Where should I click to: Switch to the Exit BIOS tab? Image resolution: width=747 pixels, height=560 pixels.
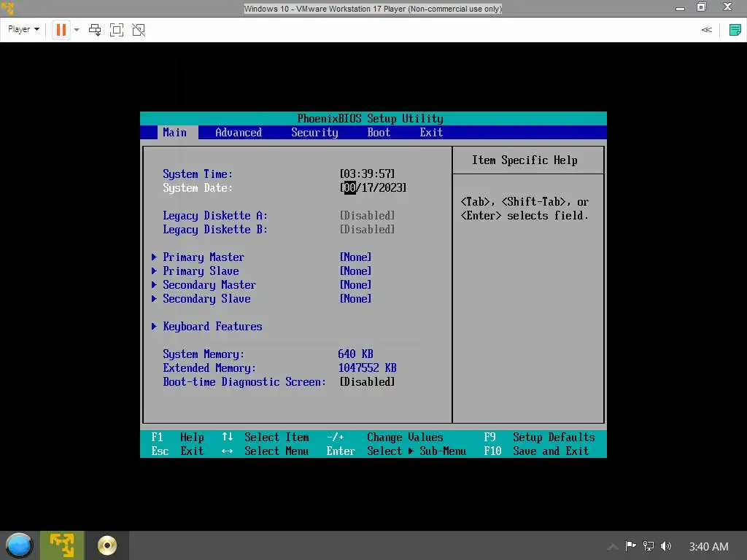coord(431,133)
